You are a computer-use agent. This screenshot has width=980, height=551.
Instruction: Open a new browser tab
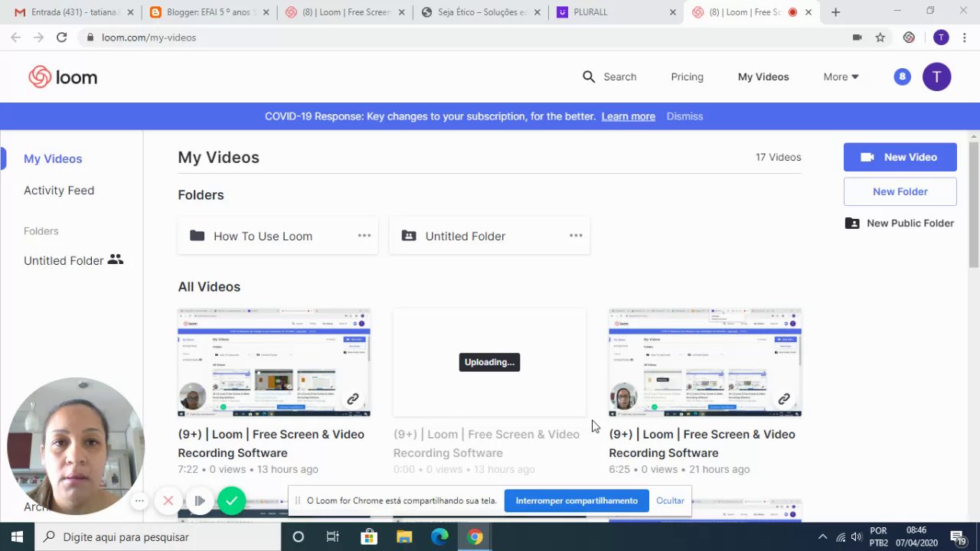click(835, 12)
